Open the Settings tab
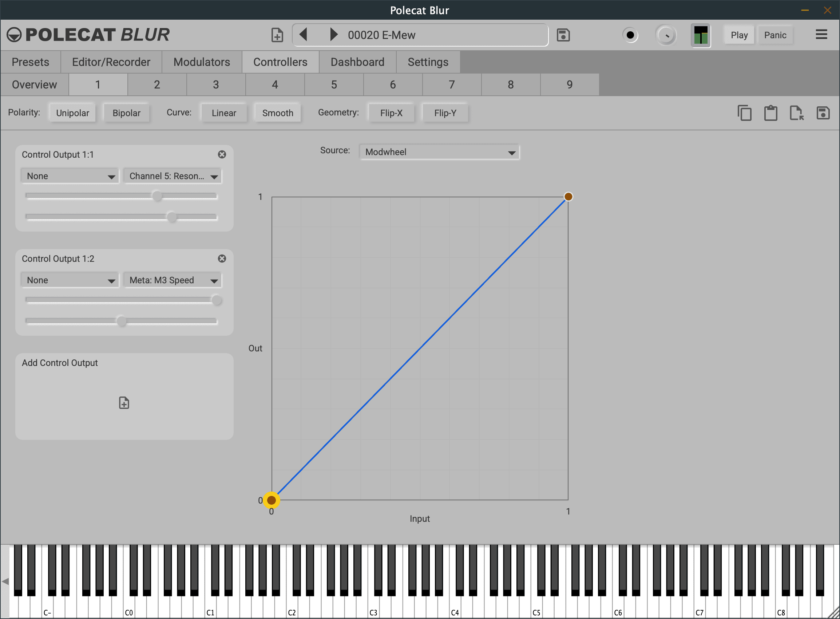840x619 pixels. click(428, 62)
